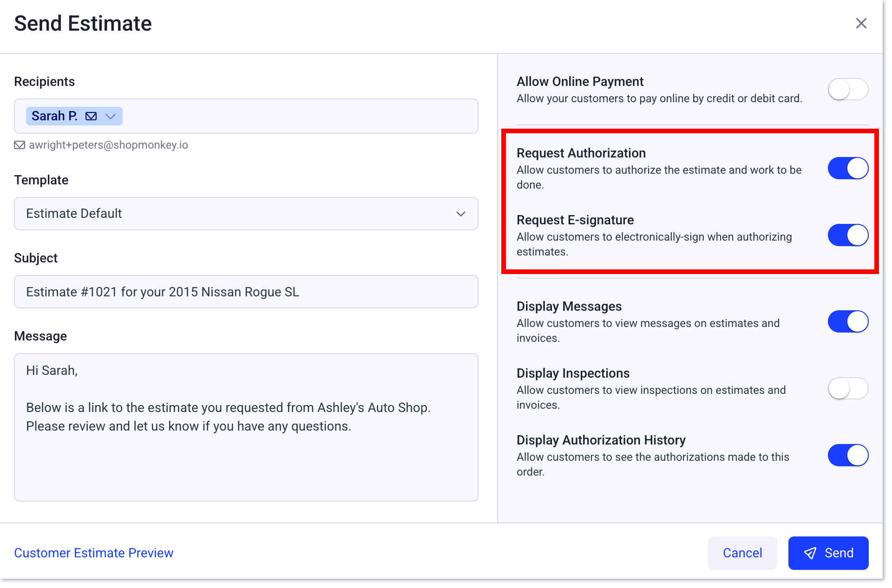
Task: Open the Template selector arrow
Action: click(460, 214)
